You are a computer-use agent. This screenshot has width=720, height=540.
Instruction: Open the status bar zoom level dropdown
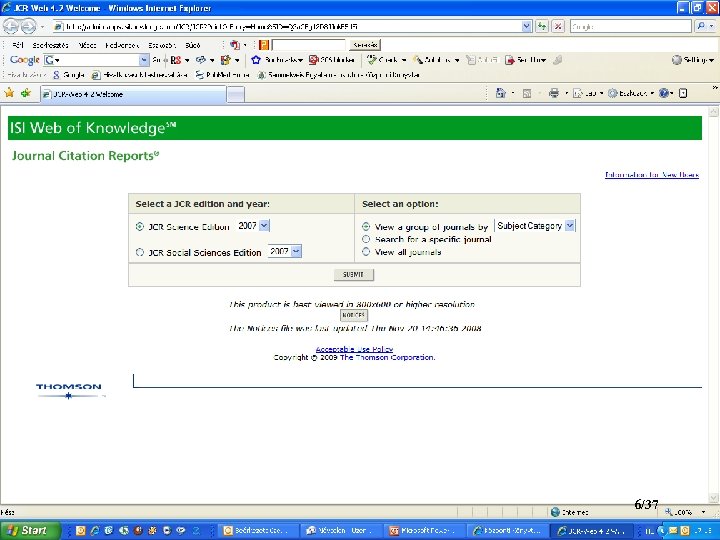pyautogui.click(x=703, y=512)
